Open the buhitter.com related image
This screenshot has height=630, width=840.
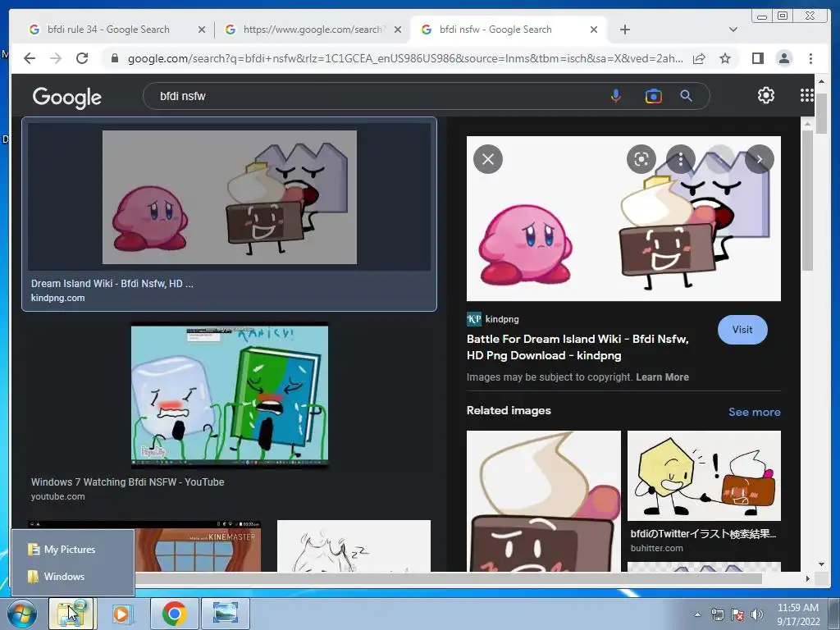point(704,476)
